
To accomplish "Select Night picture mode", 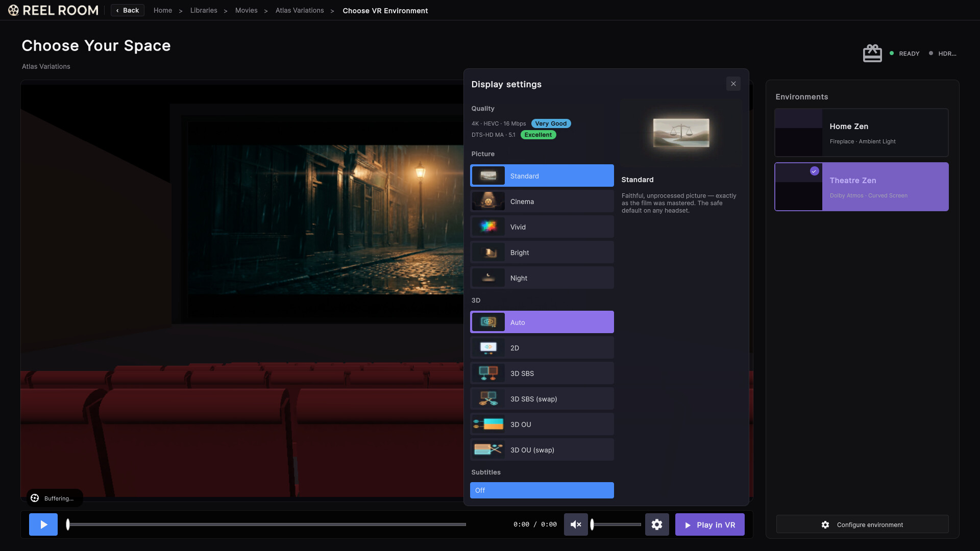I will click(x=542, y=278).
